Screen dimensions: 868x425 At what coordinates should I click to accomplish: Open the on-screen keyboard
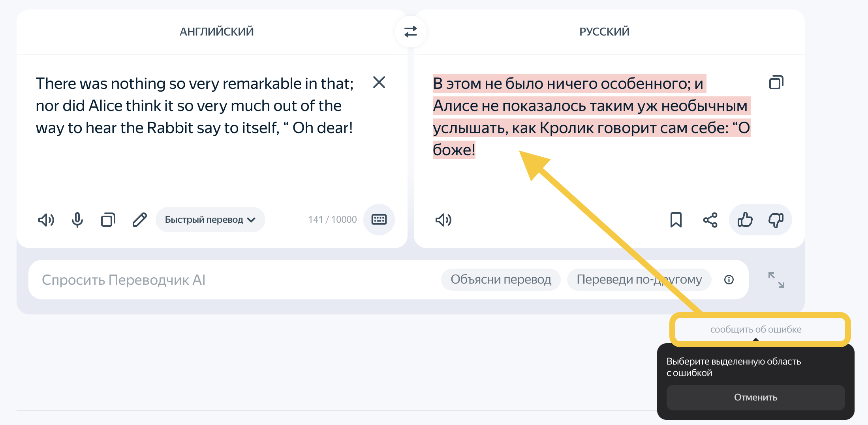point(379,220)
